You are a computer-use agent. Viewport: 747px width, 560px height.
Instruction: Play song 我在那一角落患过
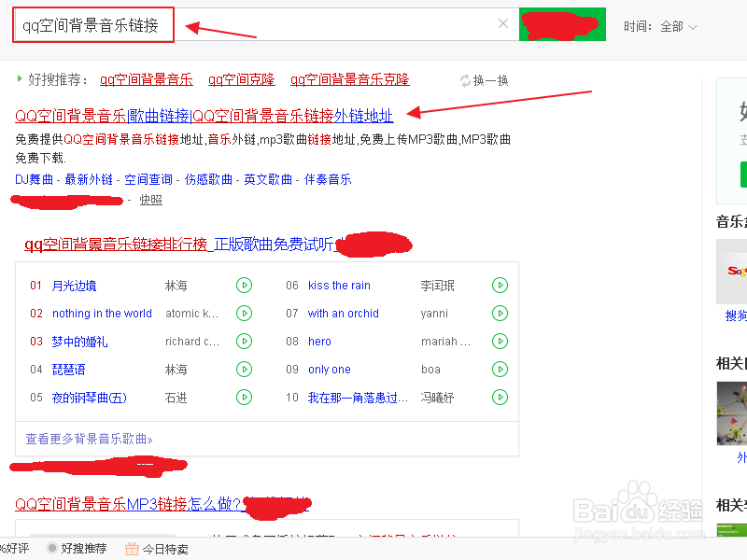(500, 398)
